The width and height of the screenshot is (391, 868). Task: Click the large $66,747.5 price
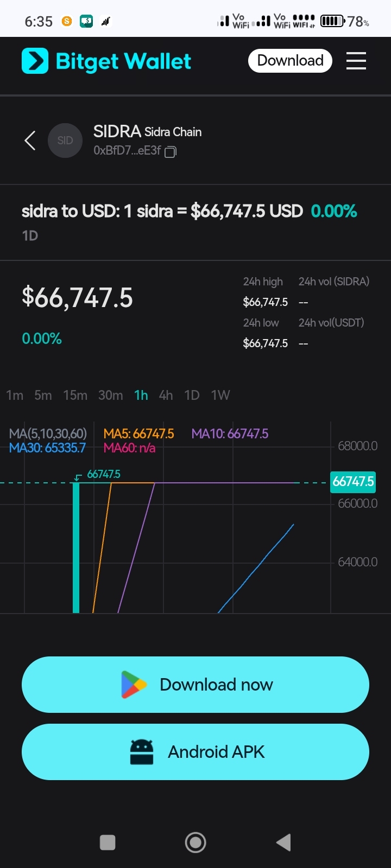(77, 298)
